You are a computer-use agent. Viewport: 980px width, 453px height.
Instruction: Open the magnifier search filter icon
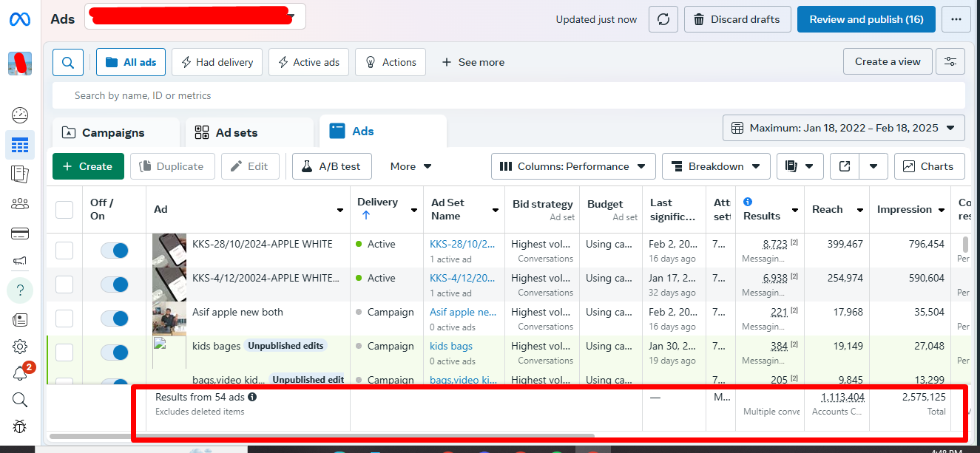click(67, 63)
